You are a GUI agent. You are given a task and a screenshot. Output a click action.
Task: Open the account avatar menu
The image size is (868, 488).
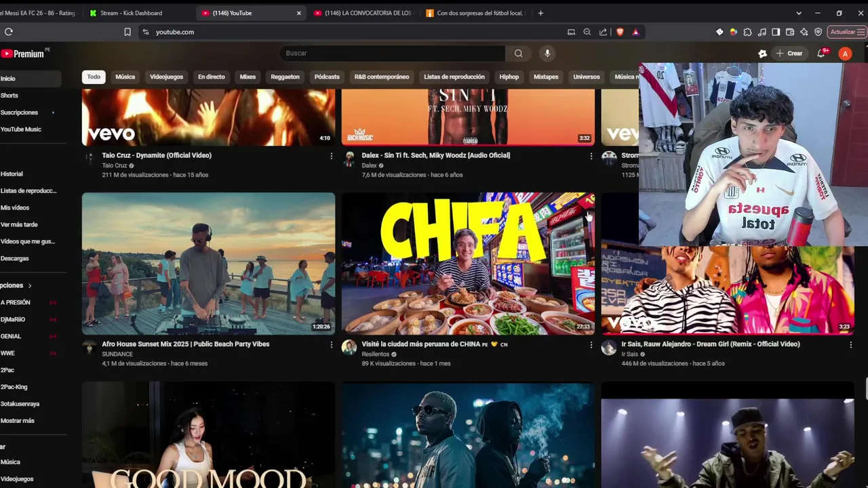[x=845, y=54]
